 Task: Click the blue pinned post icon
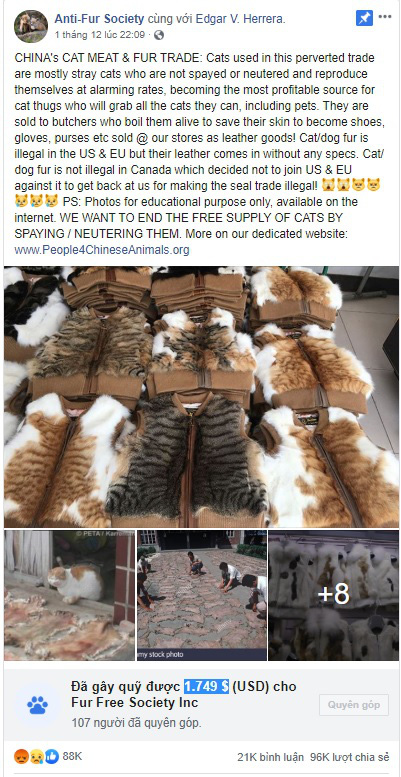click(x=364, y=18)
